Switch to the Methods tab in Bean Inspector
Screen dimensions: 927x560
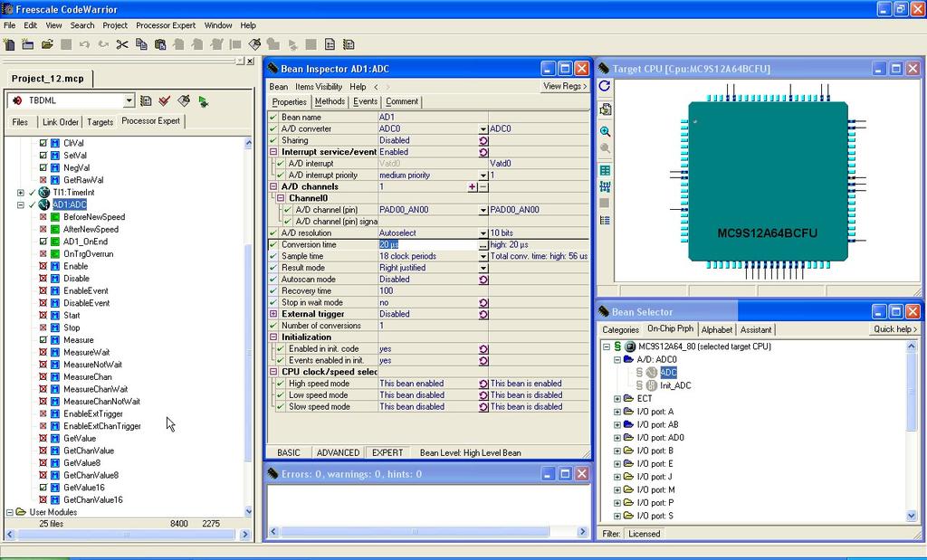[330, 101]
